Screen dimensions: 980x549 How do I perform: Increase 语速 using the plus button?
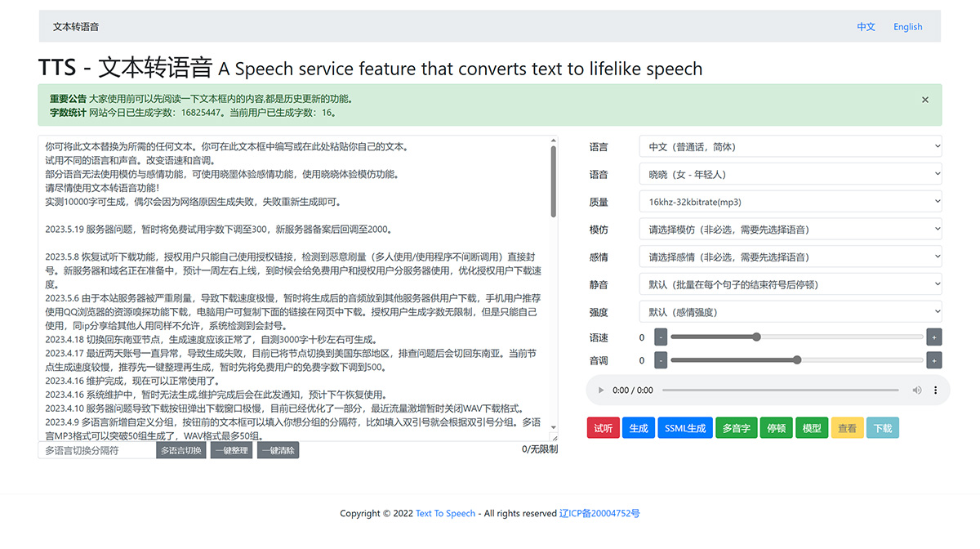point(933,337)
